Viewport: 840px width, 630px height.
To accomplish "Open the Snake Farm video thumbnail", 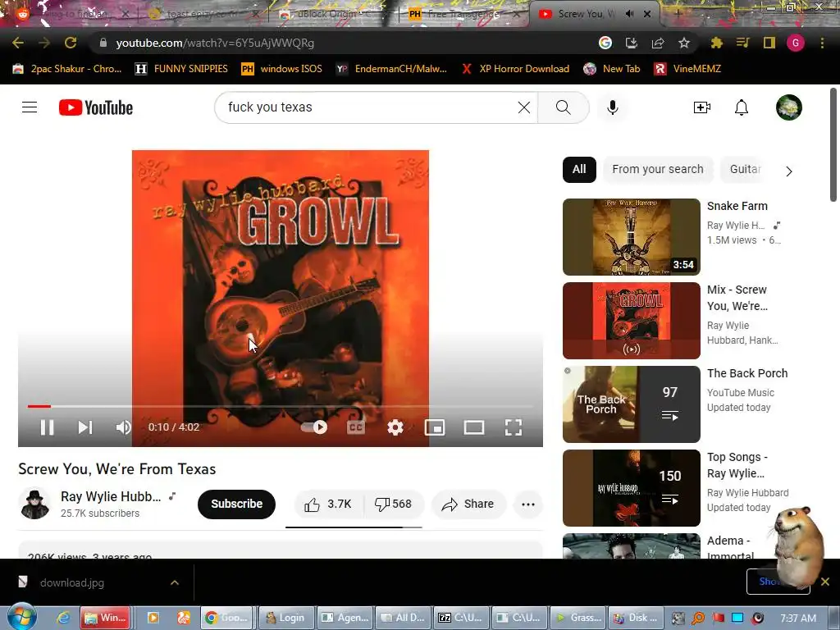I will [x=631, y=237].
